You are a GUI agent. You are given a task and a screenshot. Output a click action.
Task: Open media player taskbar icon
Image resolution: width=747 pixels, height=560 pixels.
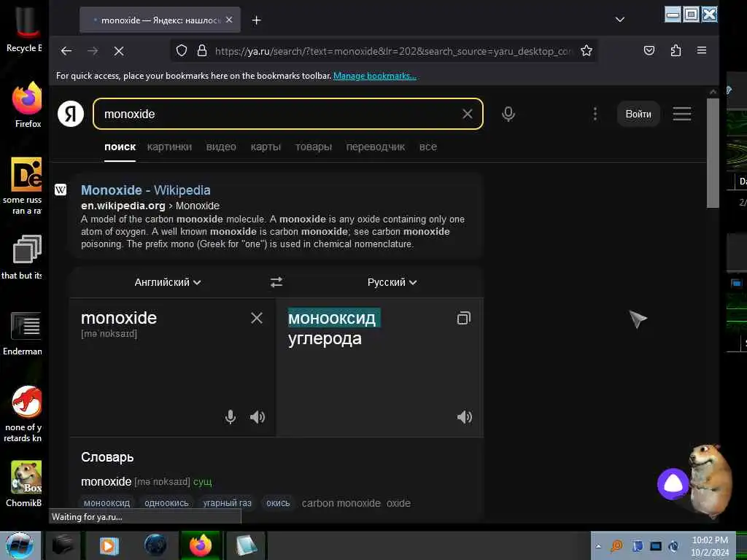tap(109, 545)
